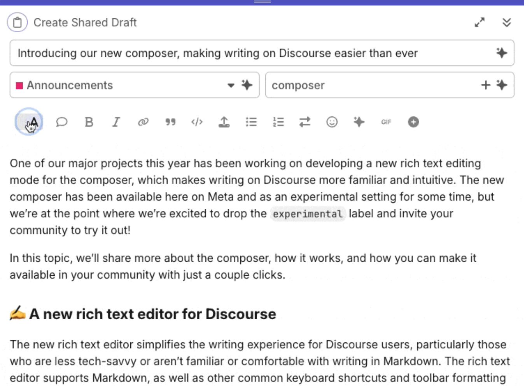The image size is (532, 392).
Task: Expand composer to full screen
Action: point(479,22)
